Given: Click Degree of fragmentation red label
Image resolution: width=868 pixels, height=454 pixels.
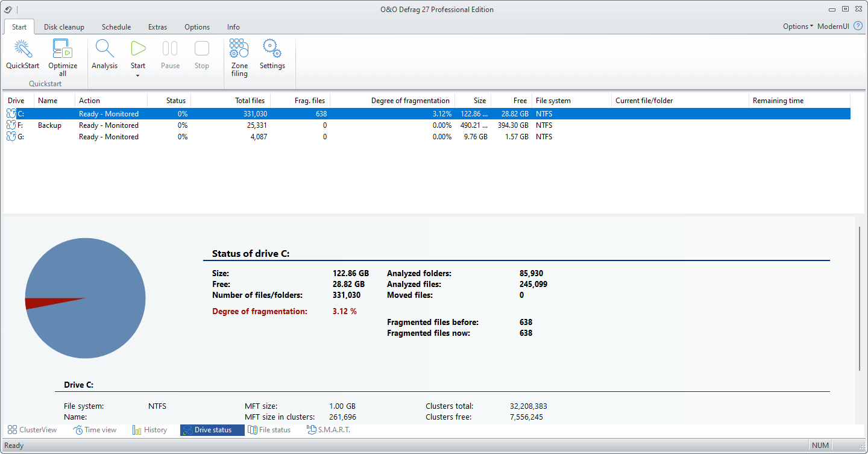Looking at the screenshot, I should [x=260, y=312].
